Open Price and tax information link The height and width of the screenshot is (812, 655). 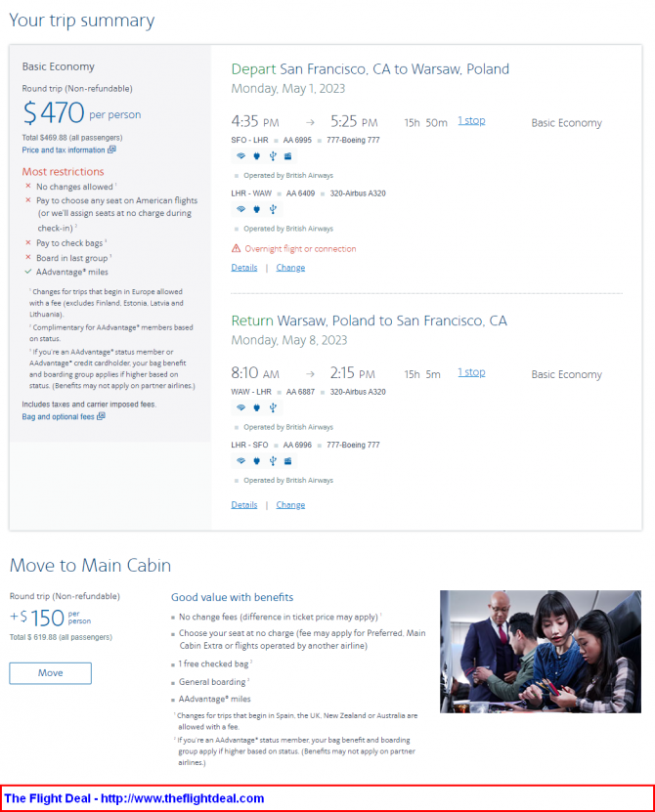point(64,150)
